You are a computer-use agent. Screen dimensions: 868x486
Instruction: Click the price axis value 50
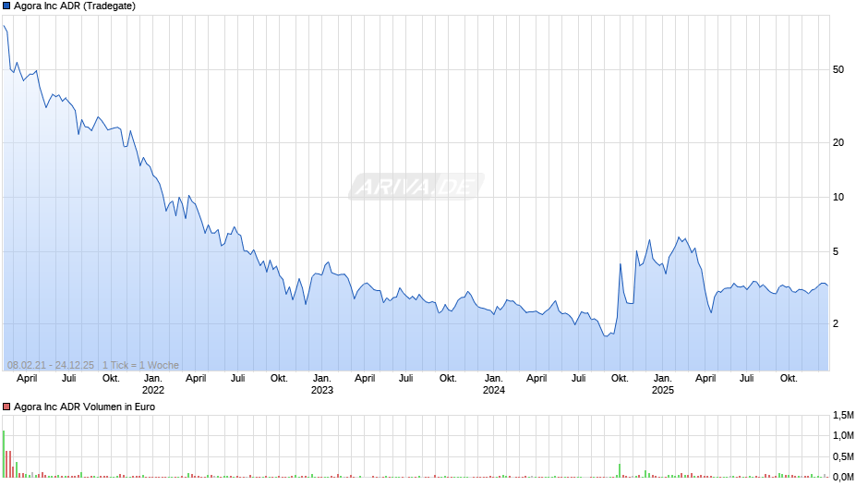pyautogui.click(x=838, y=70)
